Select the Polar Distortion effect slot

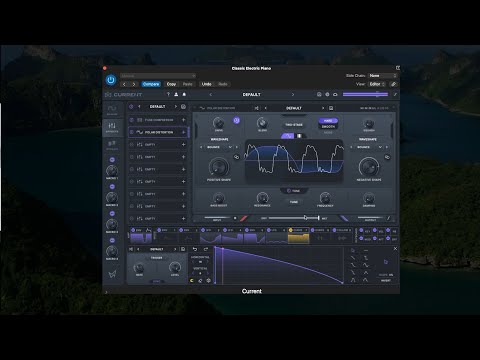click(158, 132)
